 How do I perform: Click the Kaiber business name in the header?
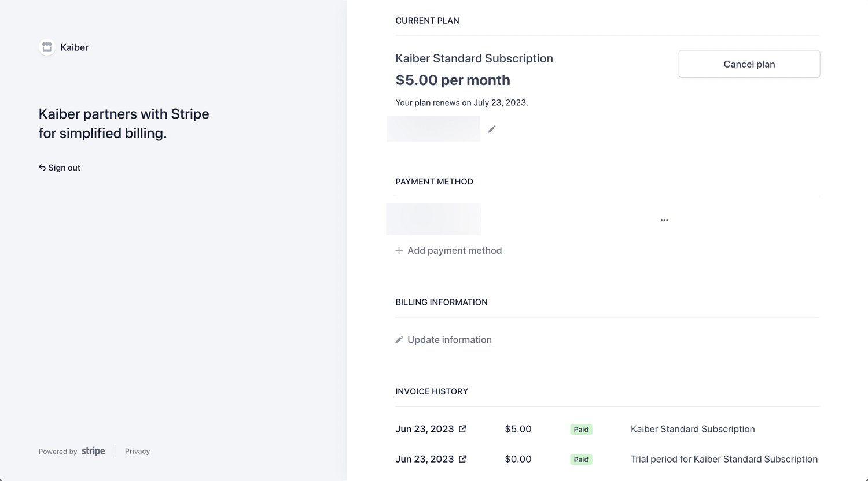(x=74, y=47)
